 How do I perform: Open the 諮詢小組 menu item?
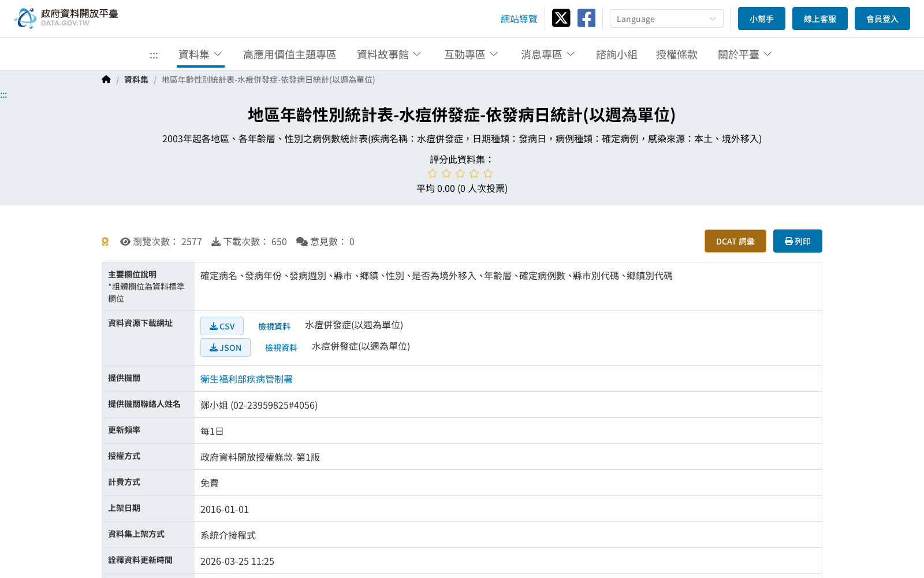[617, 54]
